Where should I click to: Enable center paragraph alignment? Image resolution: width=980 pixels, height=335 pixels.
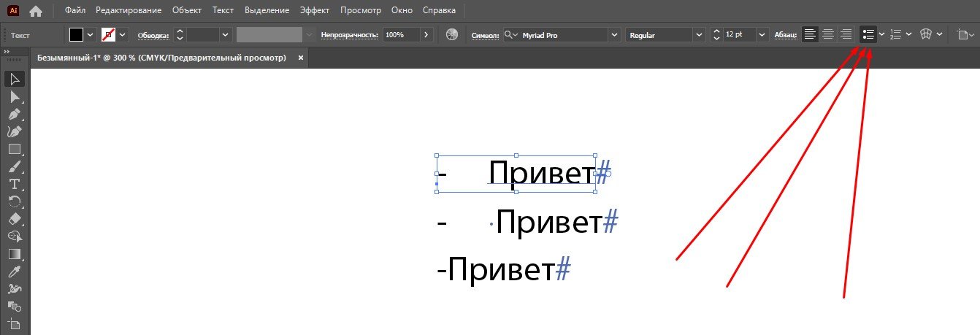pos(828,34)
